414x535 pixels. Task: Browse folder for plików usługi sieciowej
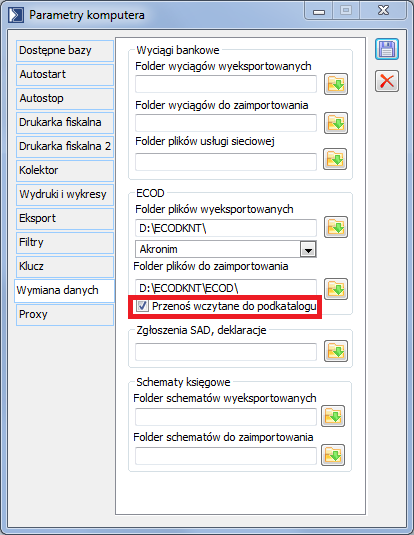[335, 159]
